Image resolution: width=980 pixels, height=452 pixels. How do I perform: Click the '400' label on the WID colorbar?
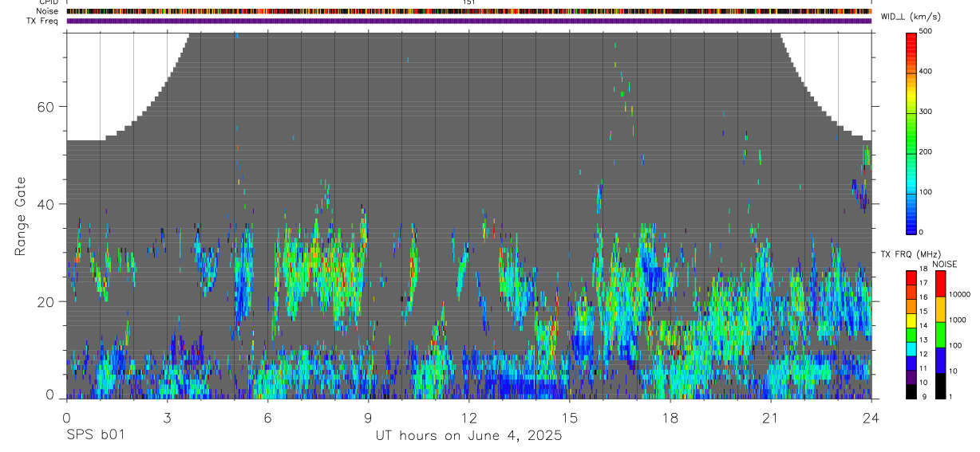[926, 72]
